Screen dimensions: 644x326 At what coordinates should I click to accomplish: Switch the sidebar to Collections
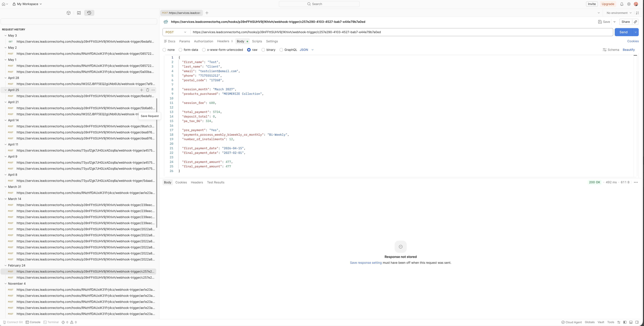(x=68, y=13)
